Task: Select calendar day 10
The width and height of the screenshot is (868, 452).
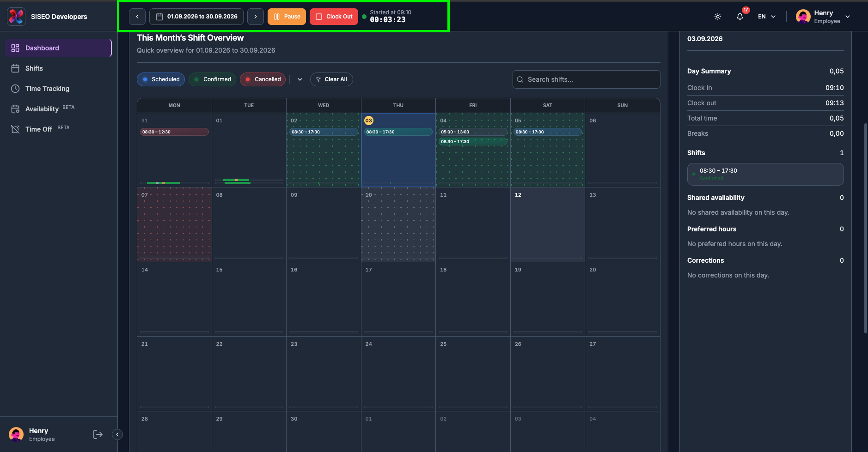Action: tap(398, 224)
